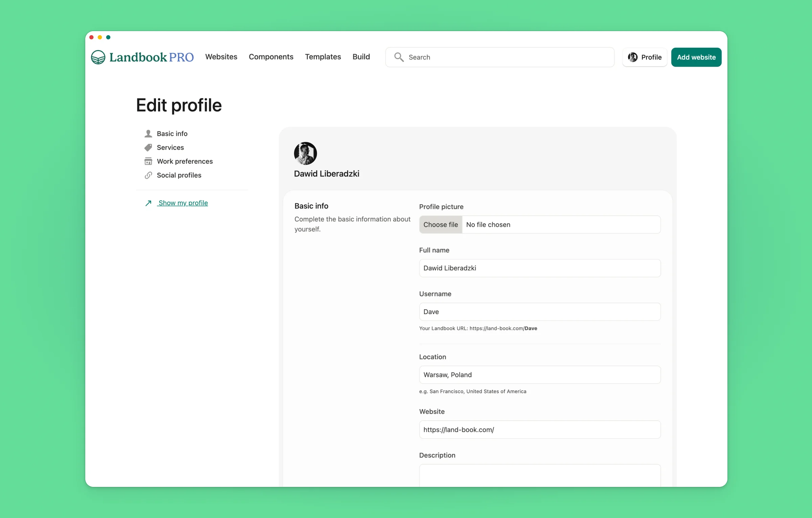Image resolution: width=812 pixels, height=518 pixels.
Task: Select Social profiles in the sidebar
Action: click(x=179, y=175)
